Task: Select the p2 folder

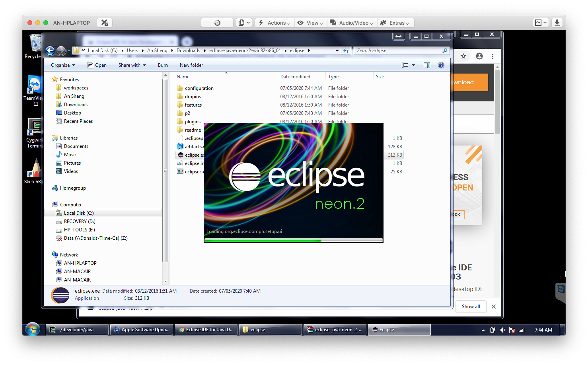Action: pyautogui.click(x=187, y=113)
